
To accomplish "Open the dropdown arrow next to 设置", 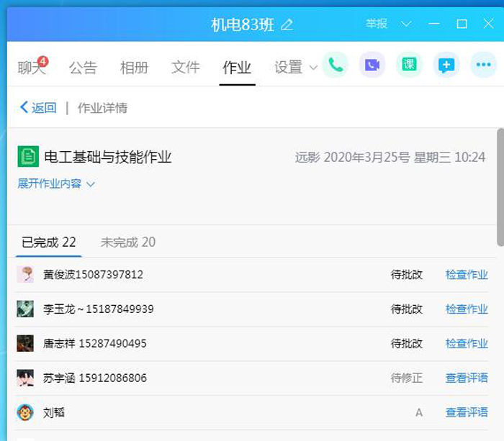I will [x=313, y=68].
